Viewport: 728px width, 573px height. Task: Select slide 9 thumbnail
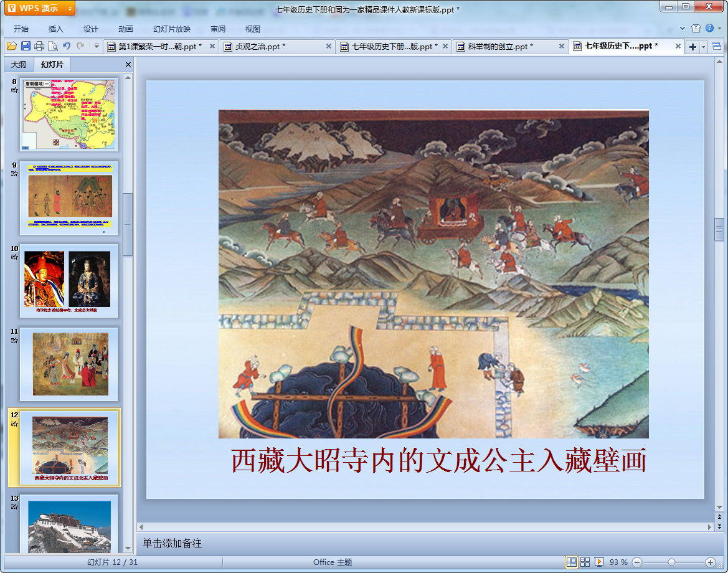point(69,198)
